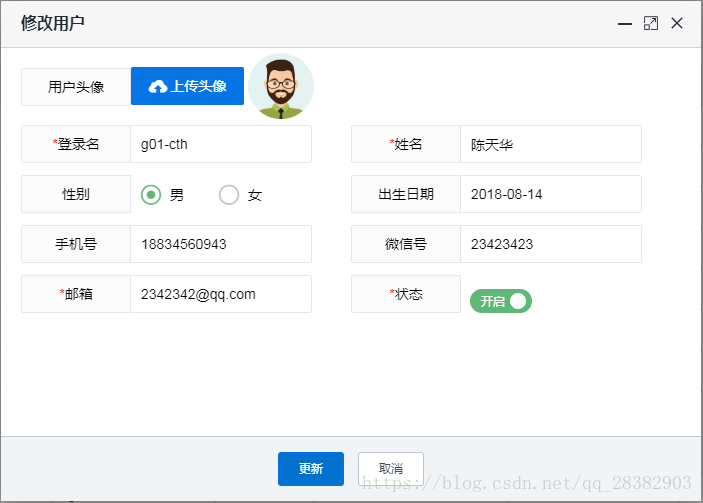Viewport: 703px width, 503px height.
Task: Click the 取消 button
Action: click(x=391, y=468)
